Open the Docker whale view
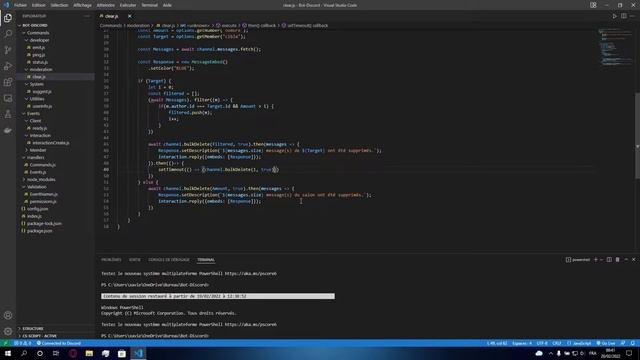 [8, 131]
